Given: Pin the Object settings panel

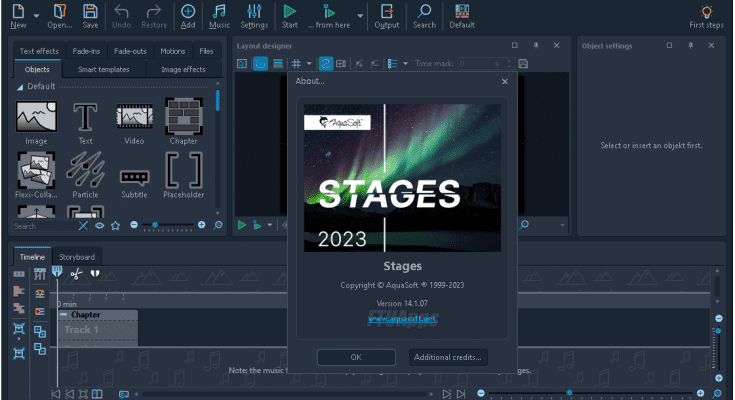Looking at the screenshot, I should 690,45.
